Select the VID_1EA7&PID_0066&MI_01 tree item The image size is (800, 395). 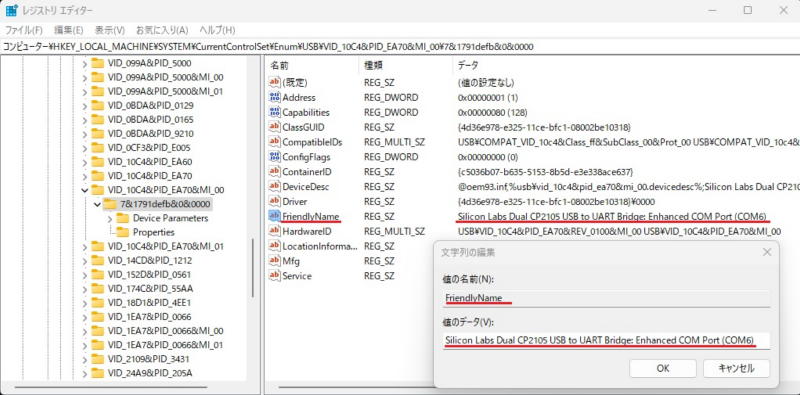[165, 345]
